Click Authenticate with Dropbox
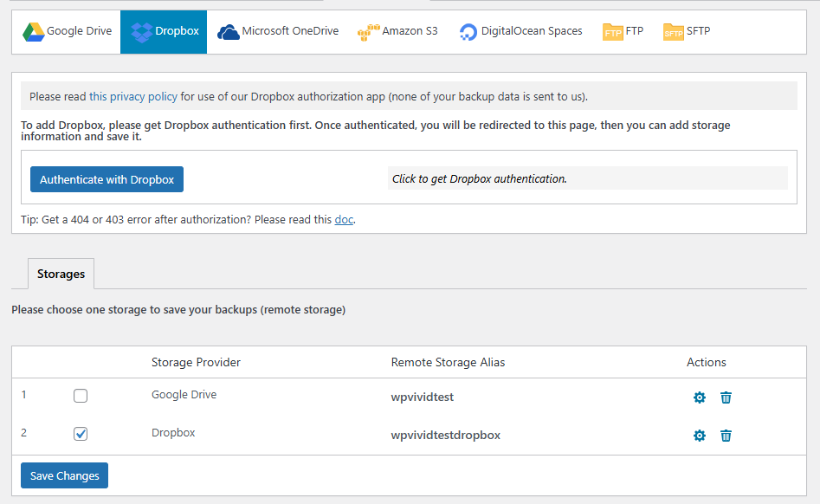Screen dimensions: 820x504 pos(106,178)
